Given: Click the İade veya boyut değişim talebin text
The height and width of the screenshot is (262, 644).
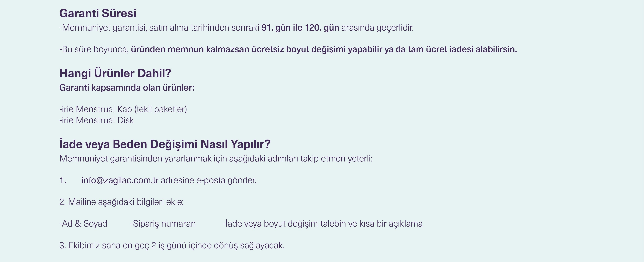Looking at the screenshot, I should [323, 224].
